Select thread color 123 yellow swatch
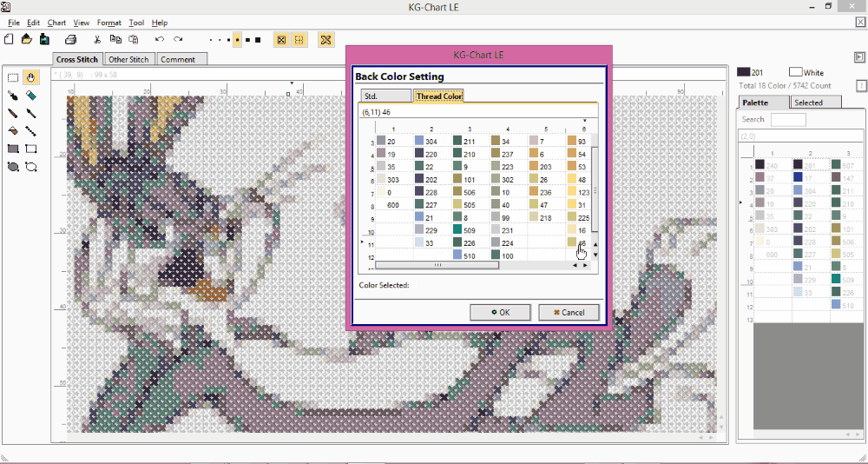Screen dimensions: 868x464 tap(572, 192)
